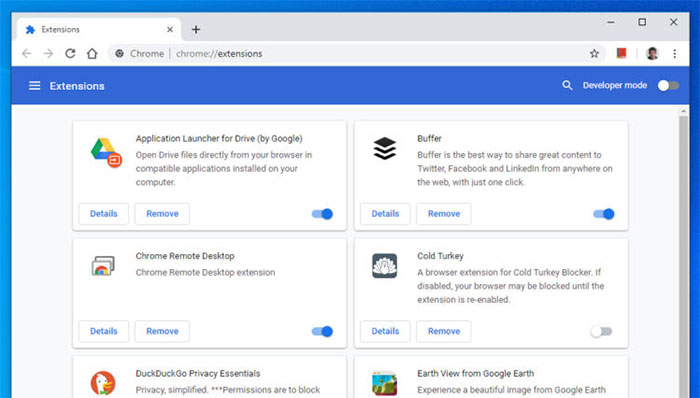Click "Application Launcher for Drive (by Google)" title

219,138
